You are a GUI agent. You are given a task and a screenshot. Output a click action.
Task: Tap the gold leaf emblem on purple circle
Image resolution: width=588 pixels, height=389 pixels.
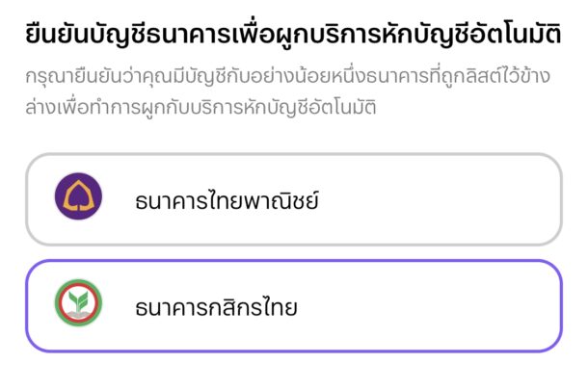(x=78, y=195)
